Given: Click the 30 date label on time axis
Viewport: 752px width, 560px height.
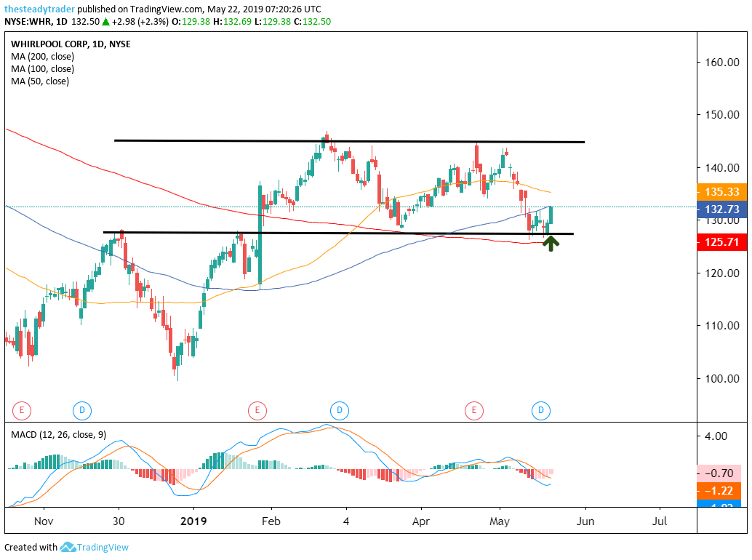Looking at the screenshot, I should pos(119,521).
